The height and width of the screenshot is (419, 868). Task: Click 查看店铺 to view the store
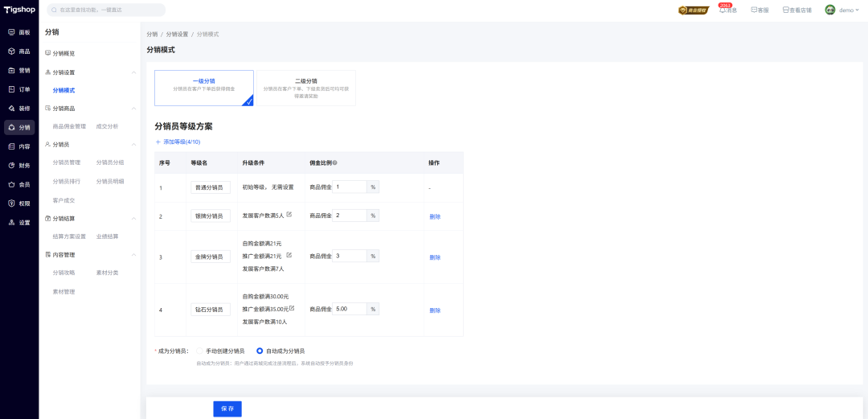click(797, 10)
